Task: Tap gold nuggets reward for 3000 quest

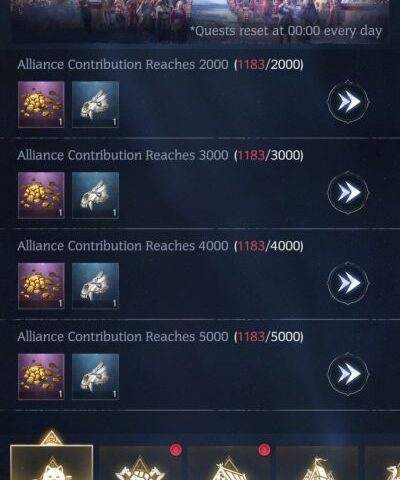Action: pos(41,195)
